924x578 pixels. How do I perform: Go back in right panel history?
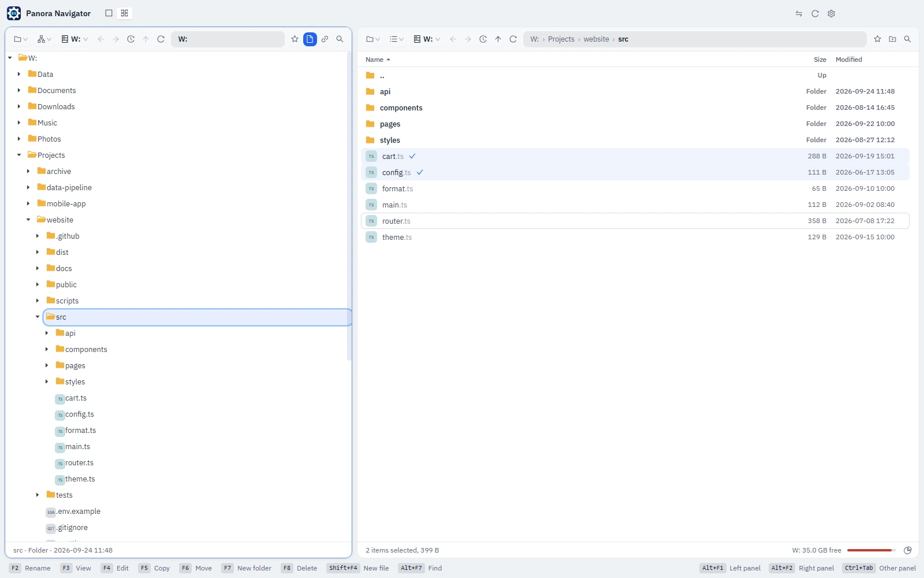point(453,39)
